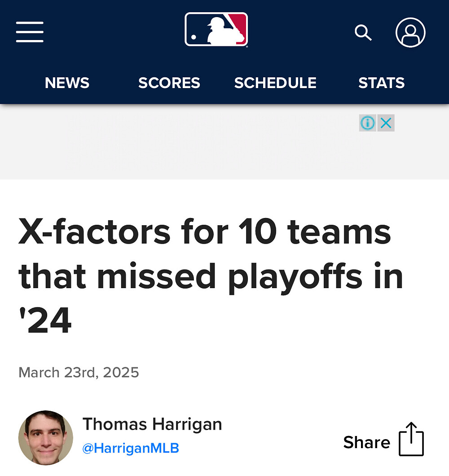
Task: Click the article date March 23rd, 2025
Action: (x=79, y=372)
